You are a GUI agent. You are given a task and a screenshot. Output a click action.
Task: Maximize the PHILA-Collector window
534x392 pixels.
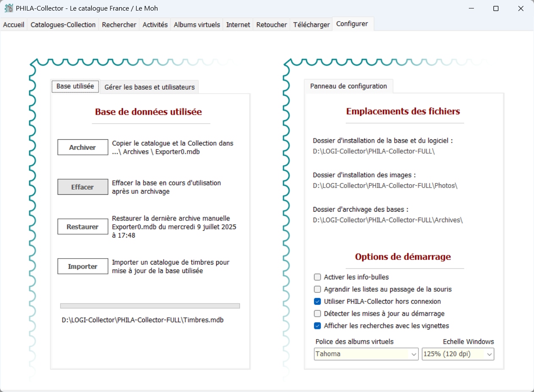[x=496, y=8]
